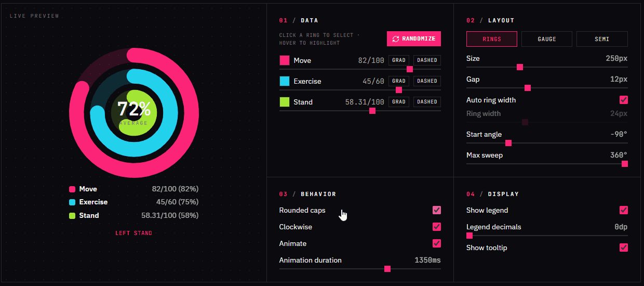The image size is (644, 286).
Task: Click the 58.31/100 Stand data value
Action: [365, 102]
